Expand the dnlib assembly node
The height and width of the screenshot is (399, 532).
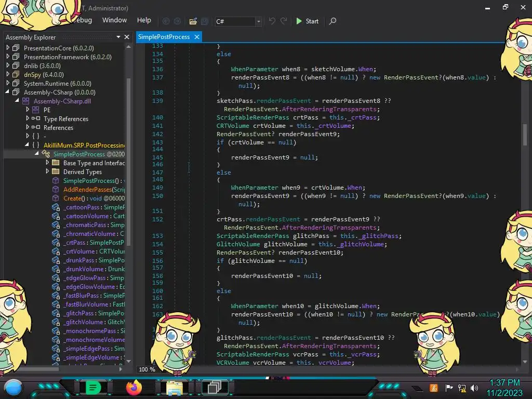tap(8, 65)
